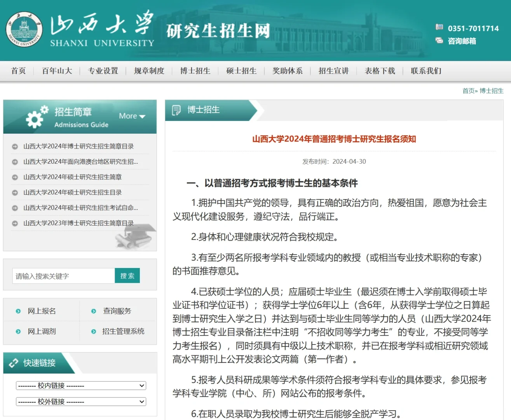Open 招生宣讲 navigation item
This screenshot has width=511, height=420.
[334, 71]
